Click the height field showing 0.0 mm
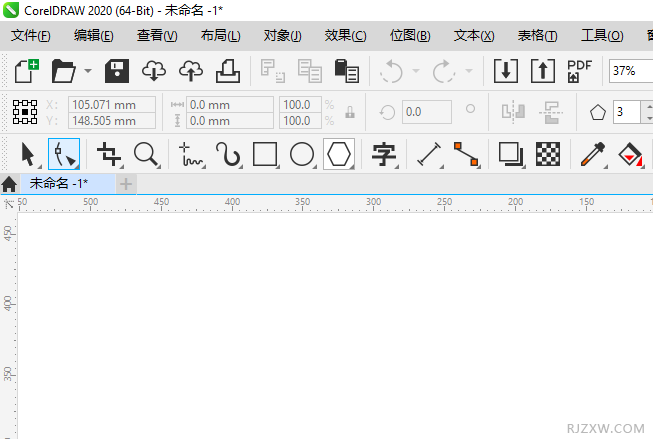Viewport: 653px width, 439px height. point(230,121)
